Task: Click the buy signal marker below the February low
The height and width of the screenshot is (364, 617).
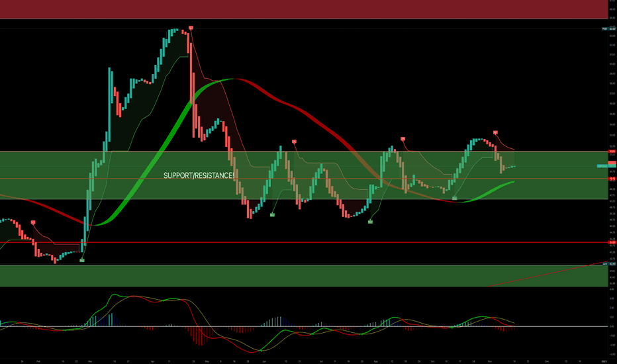Action: click(x=82, y=260)
